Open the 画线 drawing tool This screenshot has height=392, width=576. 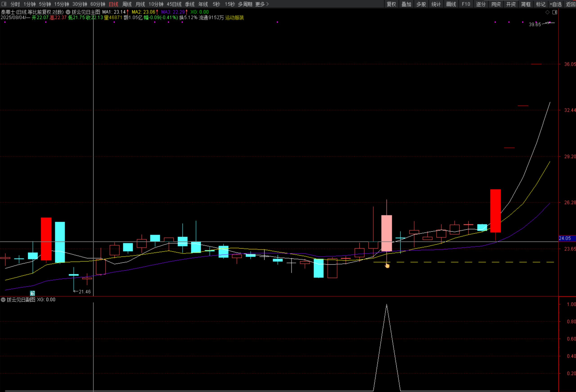tap(451, 4)
